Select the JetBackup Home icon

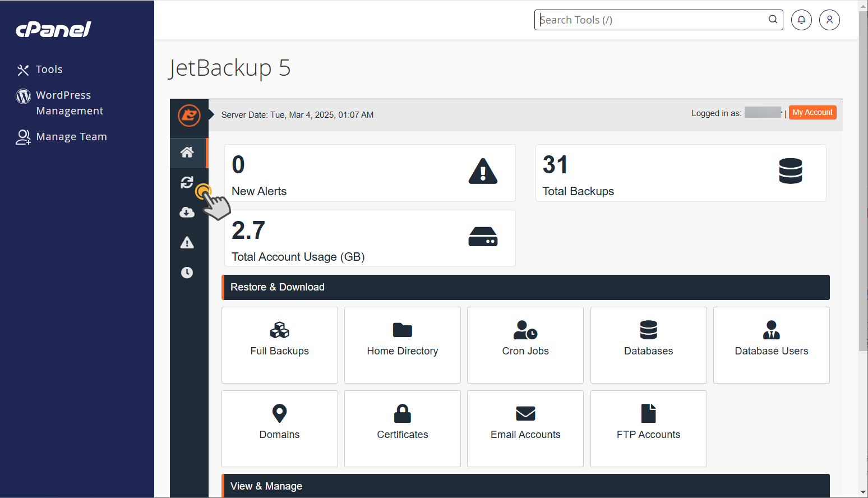pos(187,153)
